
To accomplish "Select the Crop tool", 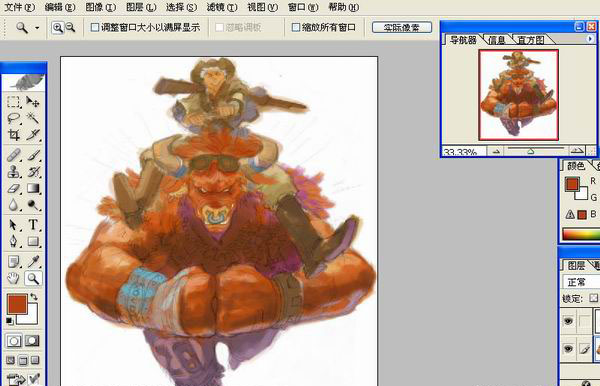I will [13, 135].
